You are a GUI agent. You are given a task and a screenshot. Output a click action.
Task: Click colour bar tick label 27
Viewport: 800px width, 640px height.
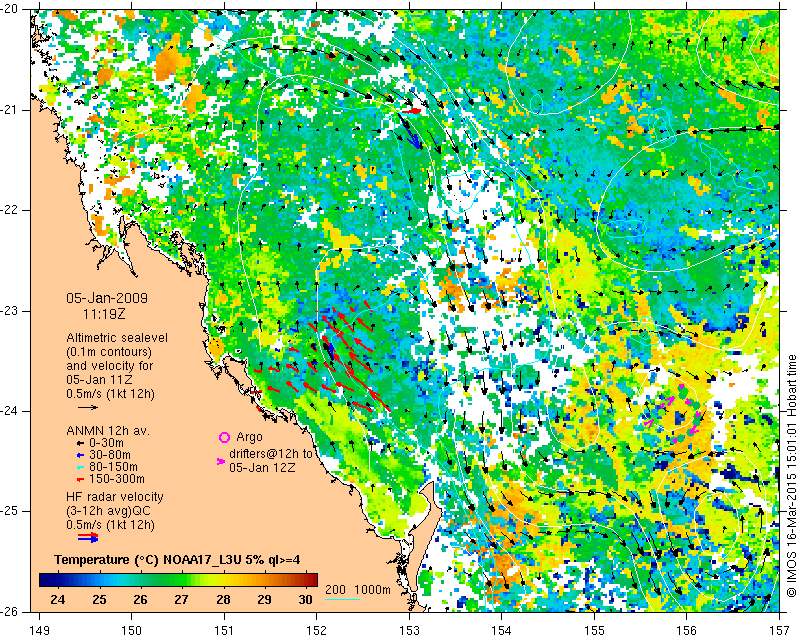(x=181, y=599)
